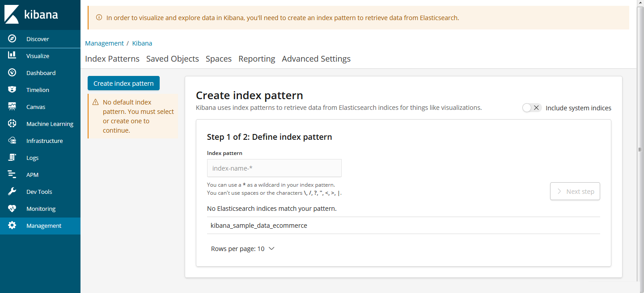Open Dashboard via its sidebar icon

click(12, 72)
